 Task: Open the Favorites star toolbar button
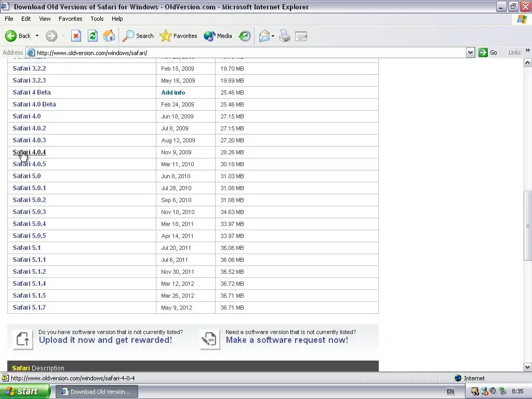(x=178, y=36)
